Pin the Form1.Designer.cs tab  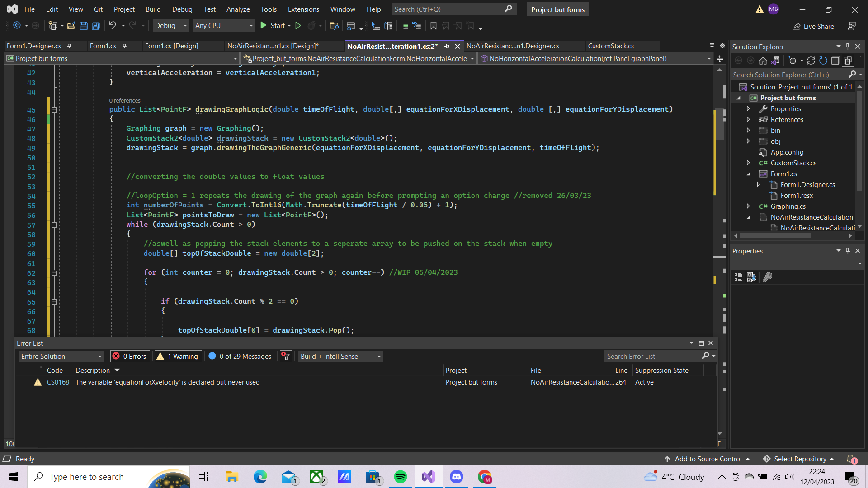(70, 46)
